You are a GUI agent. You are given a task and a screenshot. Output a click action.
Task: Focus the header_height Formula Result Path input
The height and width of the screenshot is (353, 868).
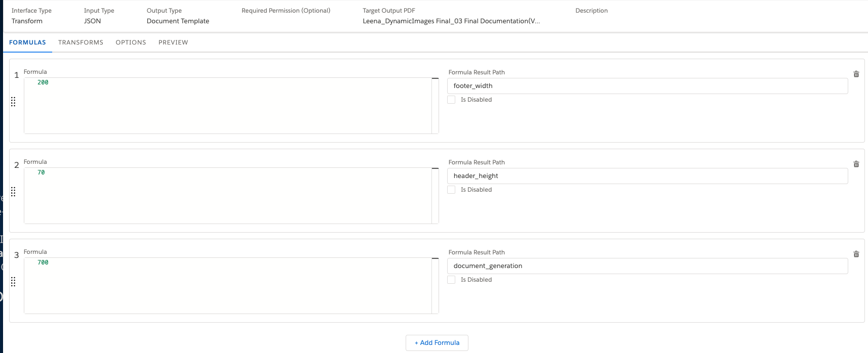point(647,176)
